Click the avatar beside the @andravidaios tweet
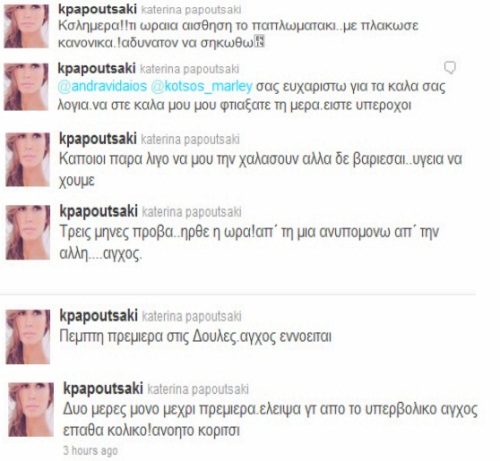 [x=26, y=87]
